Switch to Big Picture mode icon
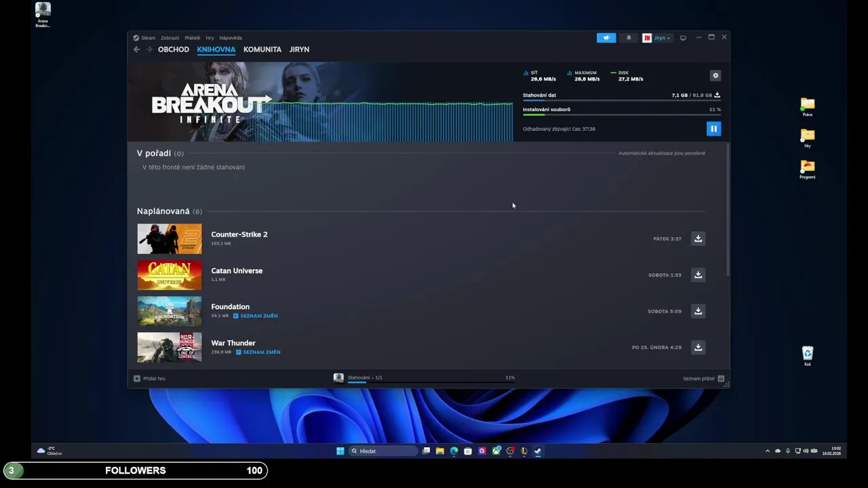Viewport: 868px width, 488px height. point(683,38)
